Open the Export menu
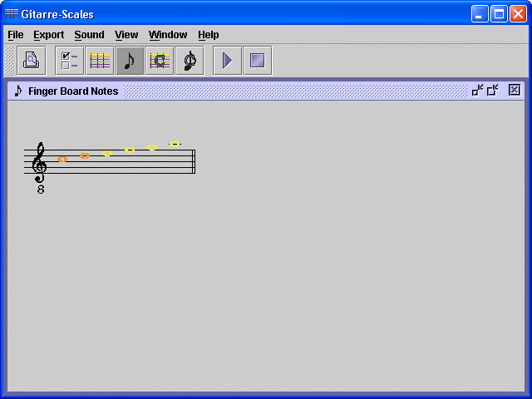 tap(48, 35)
